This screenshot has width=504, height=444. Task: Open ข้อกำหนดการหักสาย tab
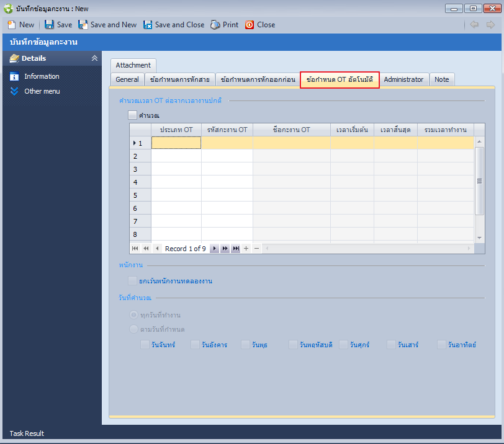click(179, 79)
